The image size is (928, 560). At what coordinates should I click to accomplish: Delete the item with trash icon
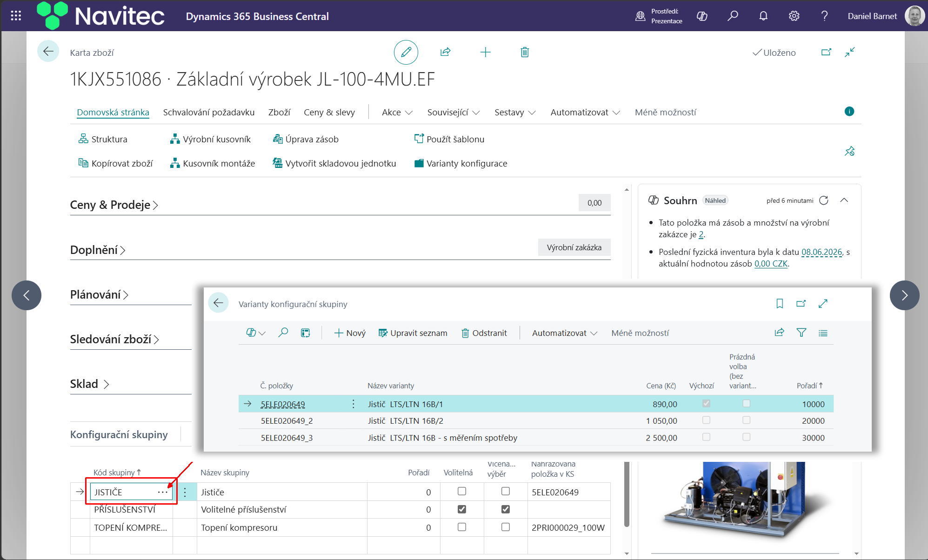tap(525, 52)
